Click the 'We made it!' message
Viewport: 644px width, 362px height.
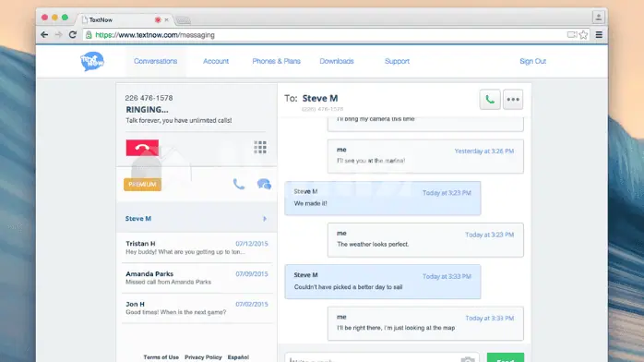point(382,198)
